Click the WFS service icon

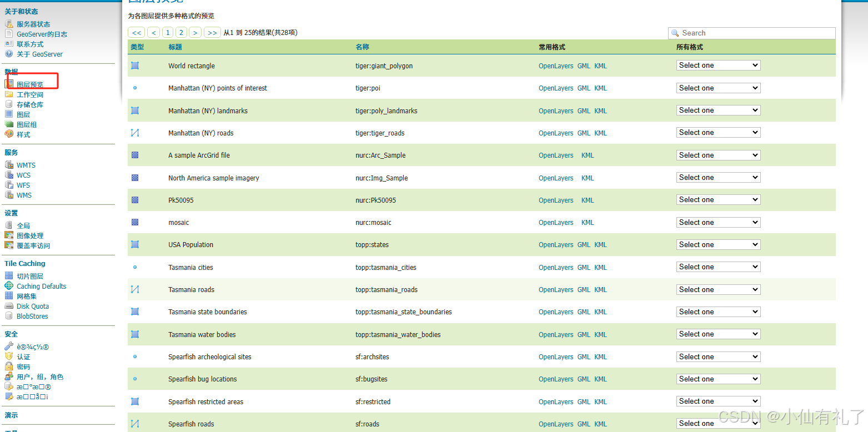pyautogui.click(x=9, y=185)
